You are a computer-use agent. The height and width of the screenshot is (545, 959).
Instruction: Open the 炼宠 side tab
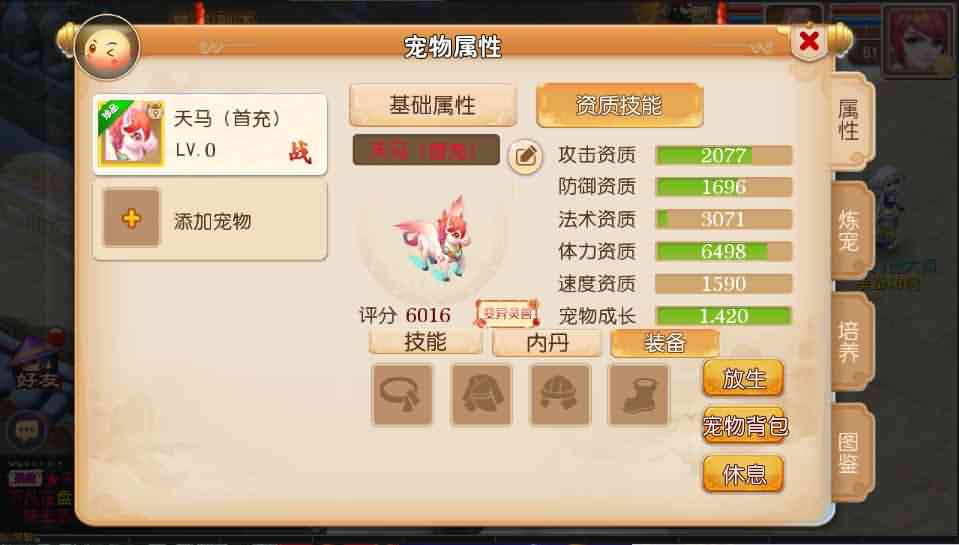pyautogui.click(x=850, y=231)
